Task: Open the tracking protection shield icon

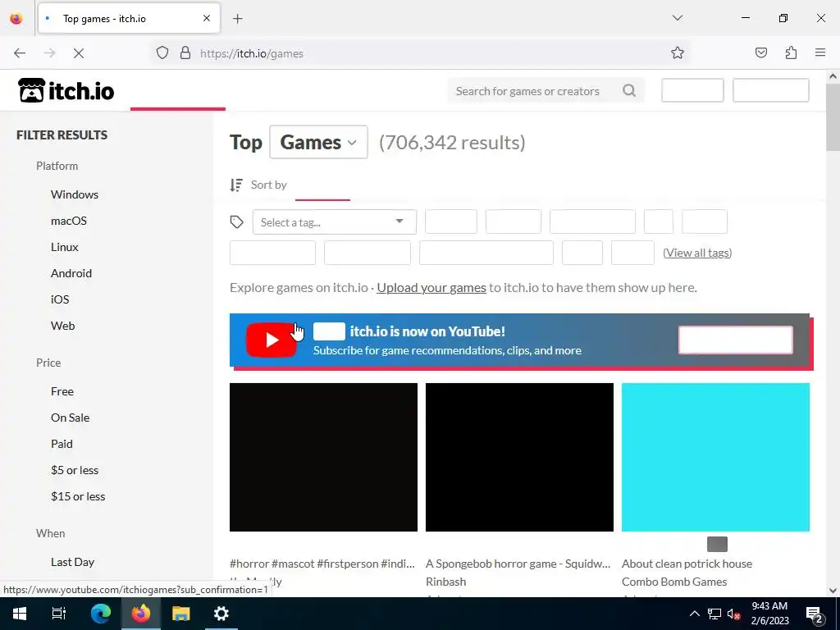Action: pyautogui.click(x=162, y=53)
